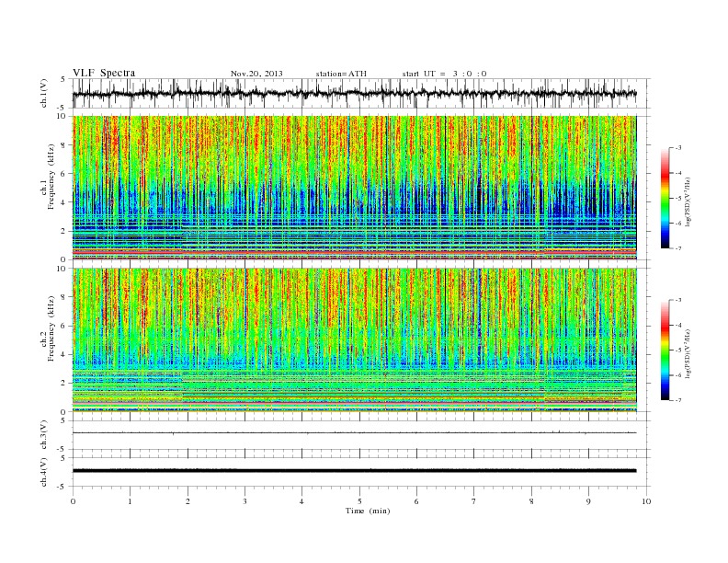Click the "-3" label on ch.2 colorbar
728x563 pixels.
tap(678, 300)
